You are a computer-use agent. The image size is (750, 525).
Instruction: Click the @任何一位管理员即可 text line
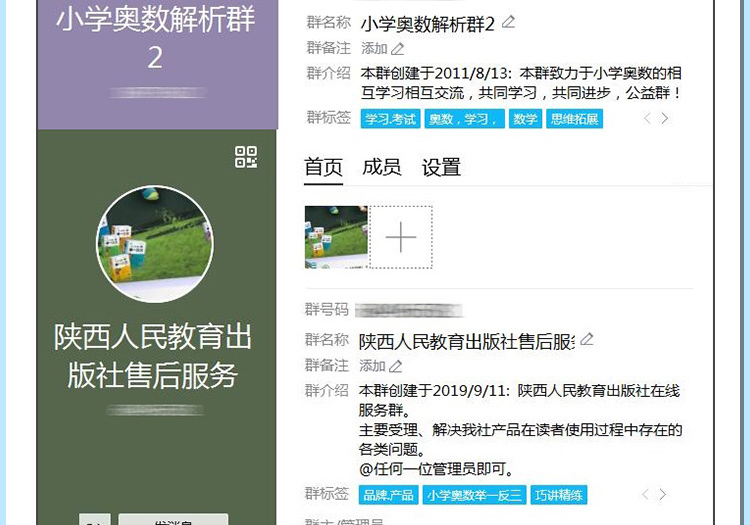click(x=436, y=470)
